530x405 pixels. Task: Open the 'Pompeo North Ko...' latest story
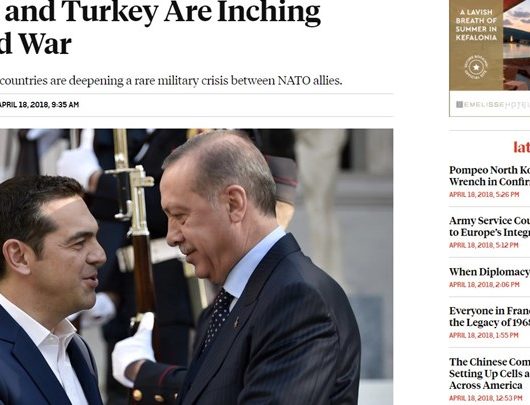pyautogui.click(x=489, y=176)
